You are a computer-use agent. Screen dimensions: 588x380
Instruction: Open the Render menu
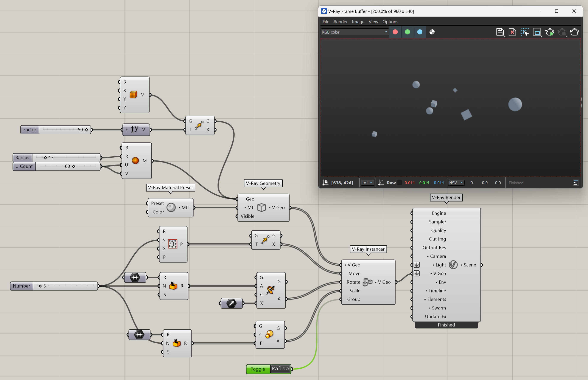coord(340,22)
